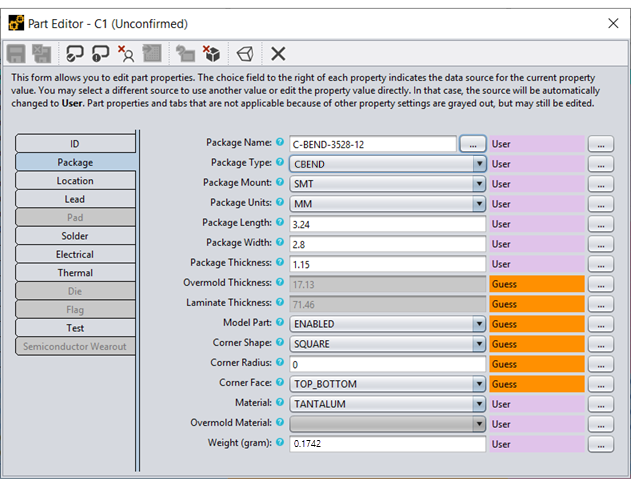Screen dimensions: 631x498
Task: Open the Package Type CBEND dropdown
Action: pos(388,164)
